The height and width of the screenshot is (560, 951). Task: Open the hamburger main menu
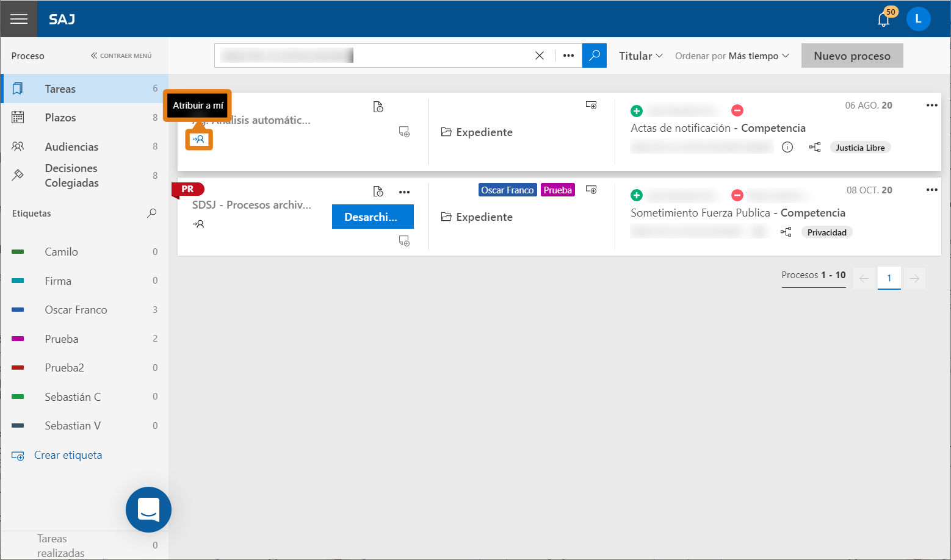(x=19, y=19)
